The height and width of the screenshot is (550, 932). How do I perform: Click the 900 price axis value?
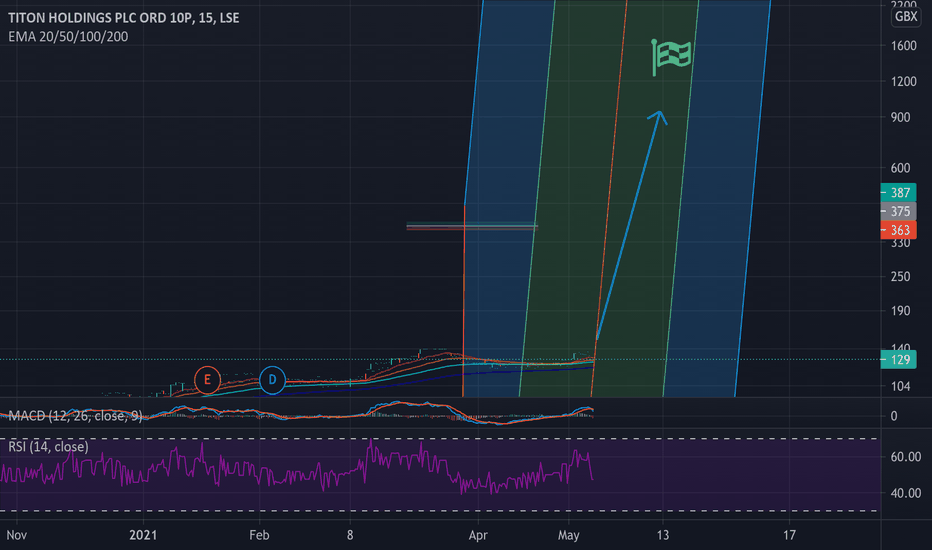pyautogui.click(x=900, y=117)
